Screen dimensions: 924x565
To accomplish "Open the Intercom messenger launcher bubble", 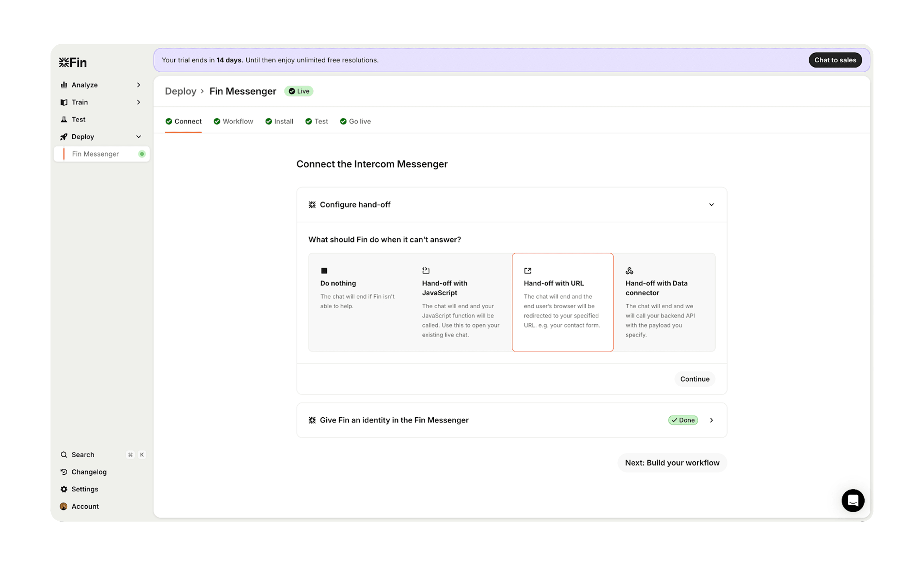I will (853, 500).
